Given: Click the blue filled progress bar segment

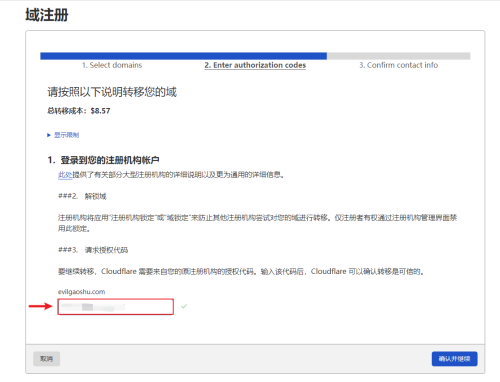Looking at the screenshot, I should 183,56.
